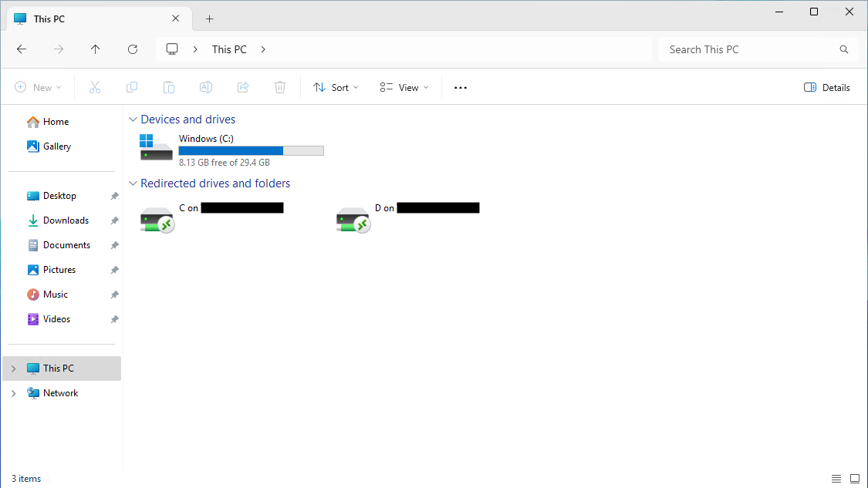Click This PC in the address bar
Image resolution: width=868 pixels, height=488 pixels.
point(229,49)
